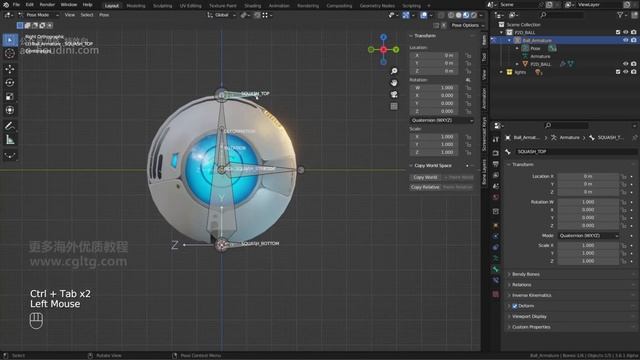
Task: Toggle render camera icon for Ball_Armature
Action: click(633, 40)
